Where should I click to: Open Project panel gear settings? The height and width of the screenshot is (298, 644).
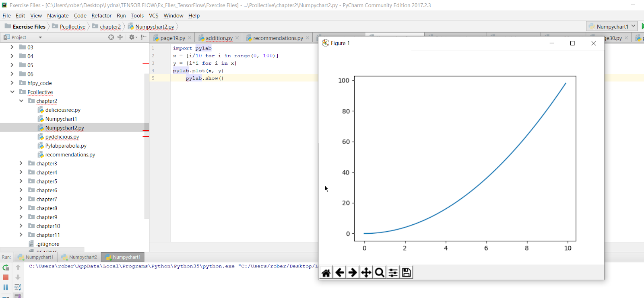[132, 37]
